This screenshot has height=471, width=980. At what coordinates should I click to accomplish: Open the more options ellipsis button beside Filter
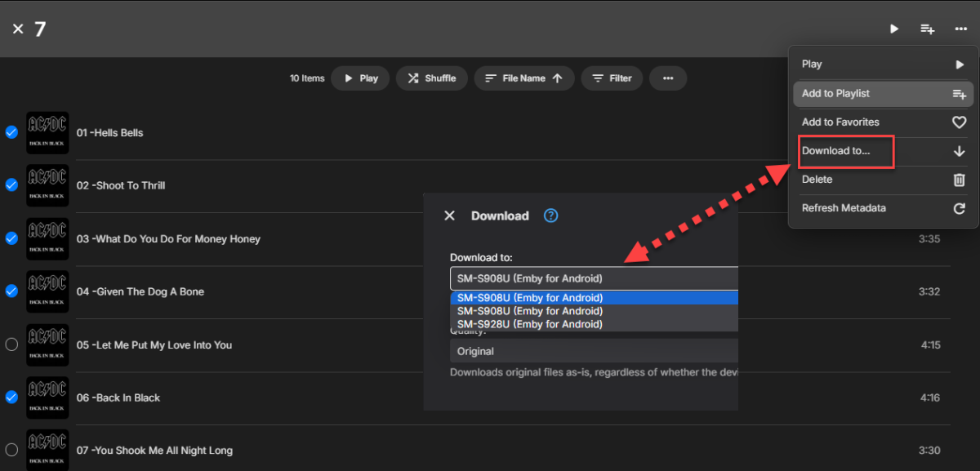[x=668, y=78]
